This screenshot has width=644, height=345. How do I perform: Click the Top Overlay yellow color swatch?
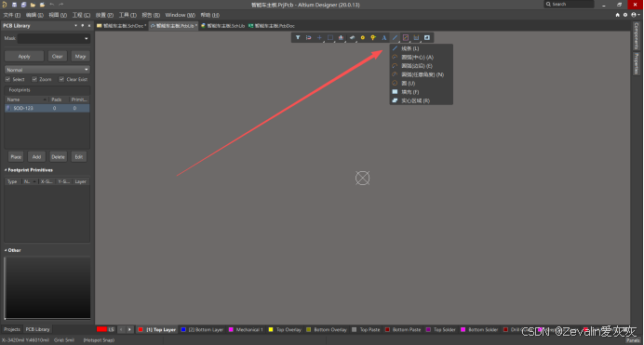point(271,329)
